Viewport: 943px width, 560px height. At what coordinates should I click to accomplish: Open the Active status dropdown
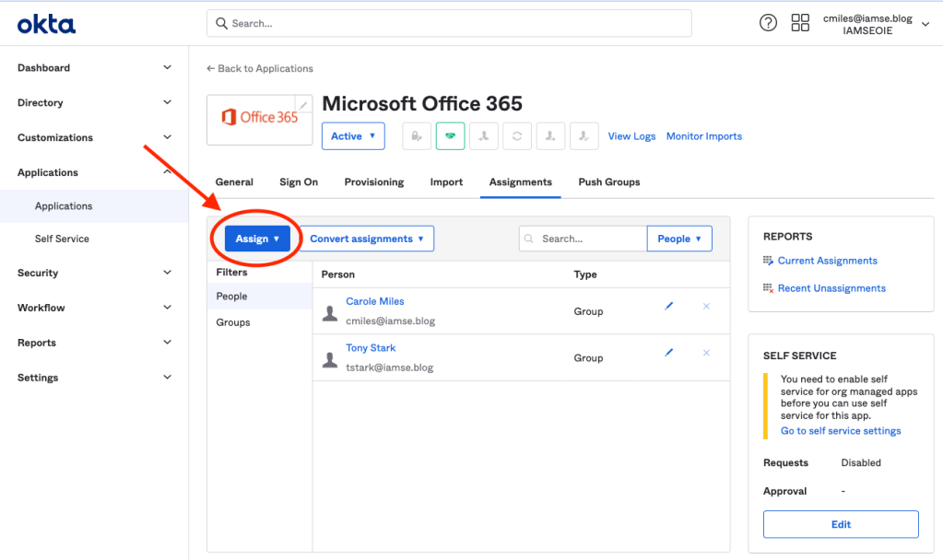coord(352,136)
